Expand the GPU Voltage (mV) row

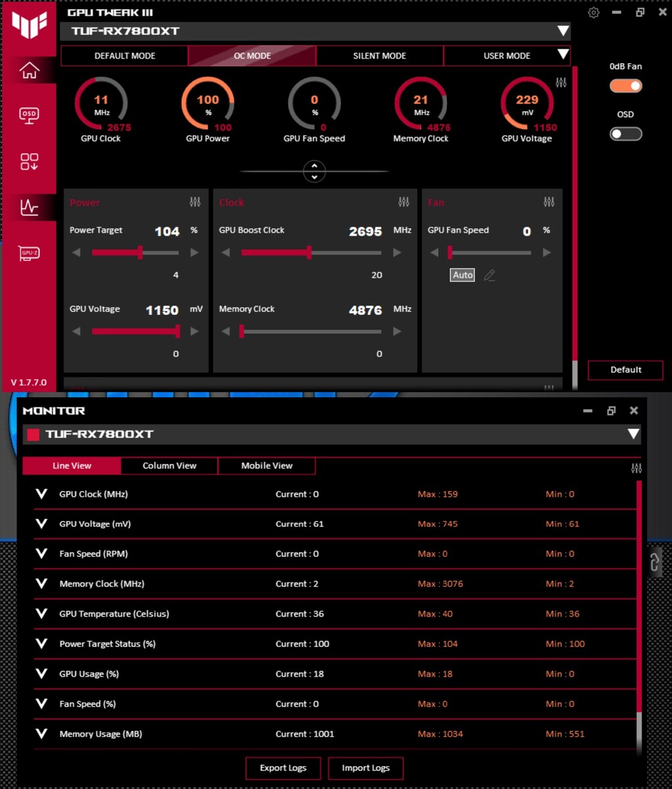(x=41, y=524)
